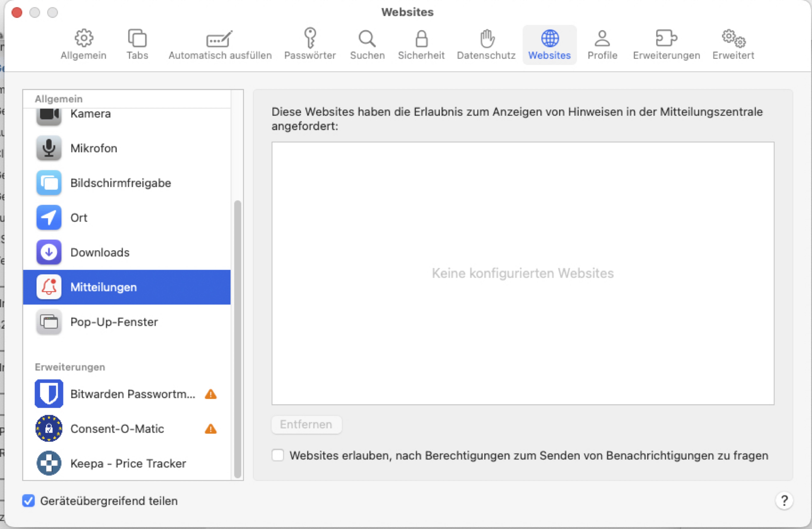Viewport: 812px width, 529px height.
Task: Uncheck Geräteübergreifend teilen
Action: pos(28,501)
